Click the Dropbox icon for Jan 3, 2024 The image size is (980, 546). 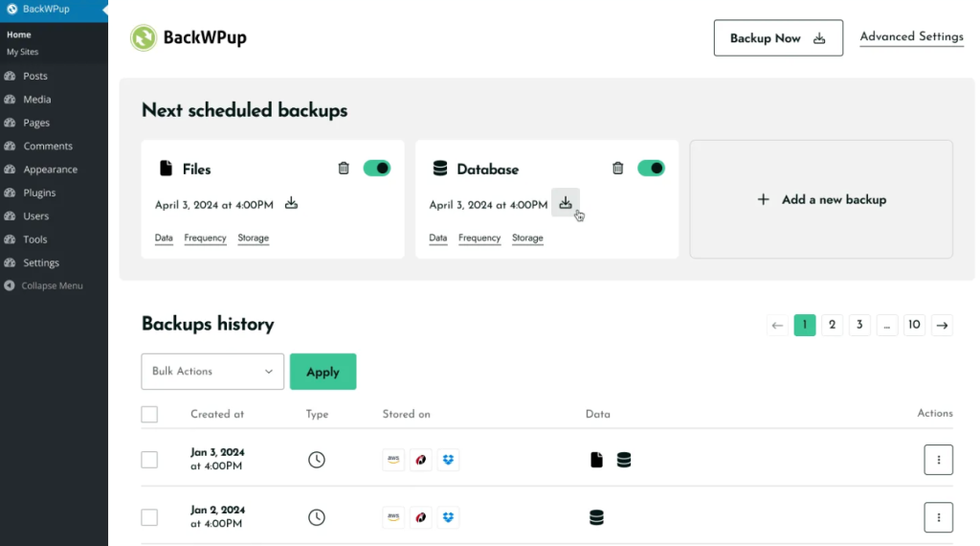(448, 460)
